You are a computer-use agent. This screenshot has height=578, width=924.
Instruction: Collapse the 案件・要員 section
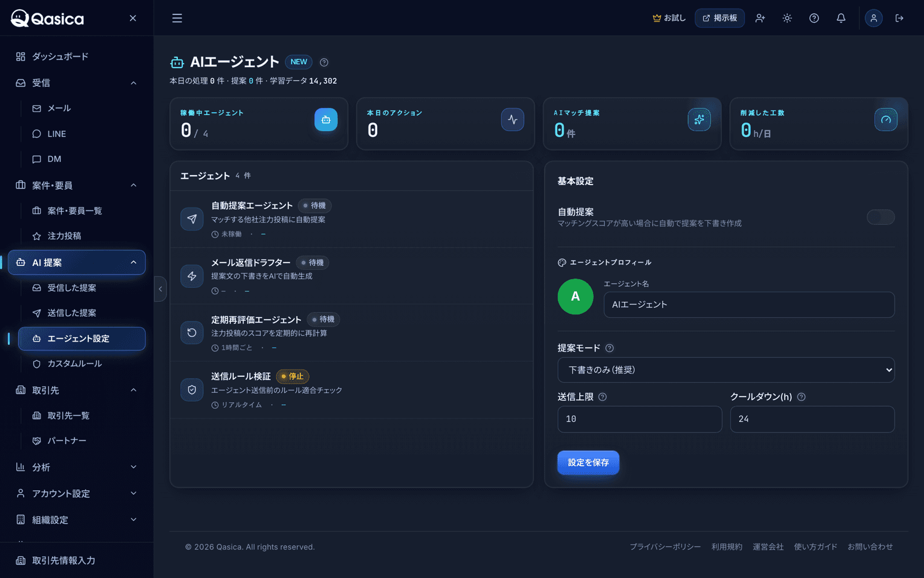77,185
